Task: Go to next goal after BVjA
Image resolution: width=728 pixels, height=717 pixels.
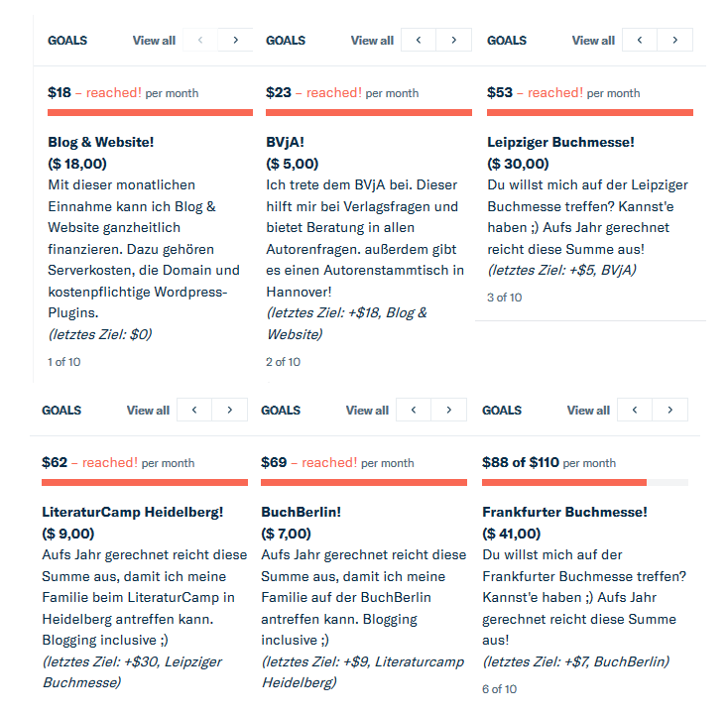Action: 453,41
